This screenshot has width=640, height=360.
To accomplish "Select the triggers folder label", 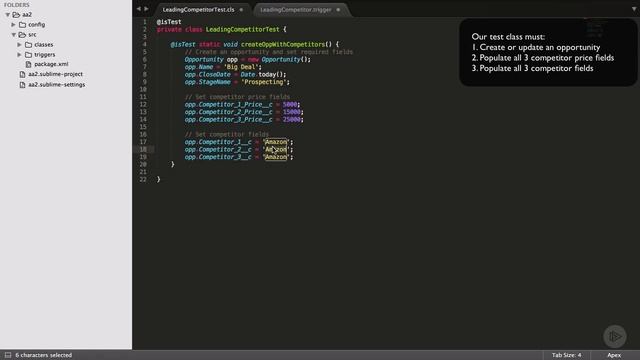I will pyautogui.click(x=45, y=54).
